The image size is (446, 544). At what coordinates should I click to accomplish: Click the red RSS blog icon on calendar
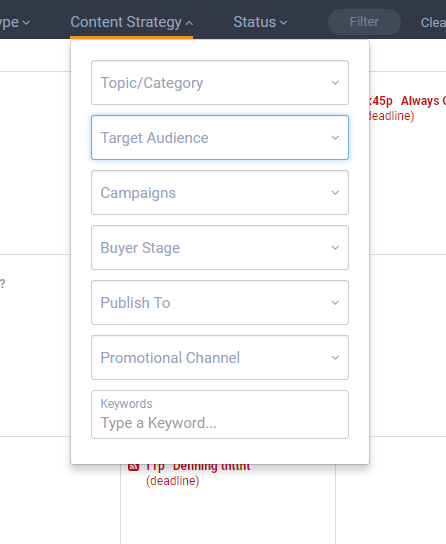(x=134, y=467)
